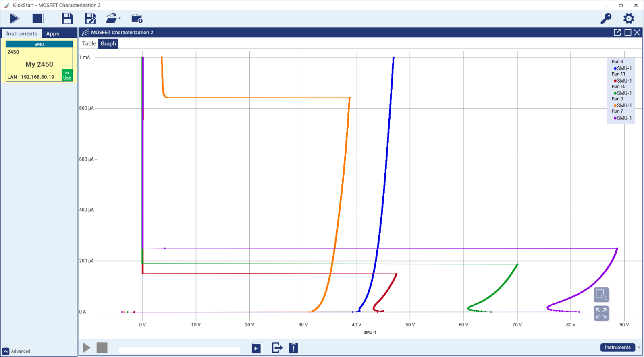
Task: Switch to the Apps tab
Action: (x=52, y=33)
